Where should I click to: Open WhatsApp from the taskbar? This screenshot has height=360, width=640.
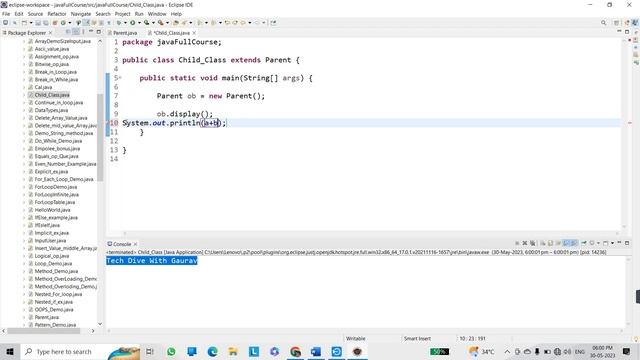pyautogui.click(x=171, y=351)
